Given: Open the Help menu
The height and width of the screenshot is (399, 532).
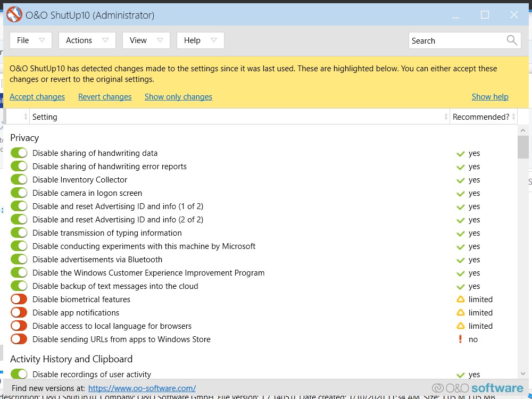Looking at the screenshot, I should (x=201, y=40).
